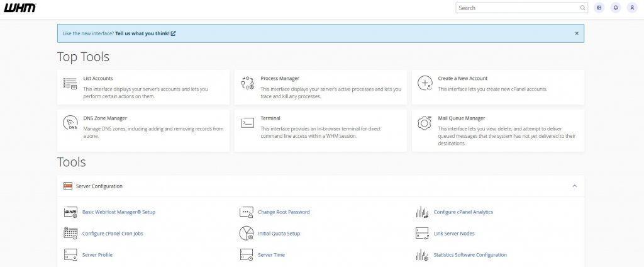Click the DNS Zone Manager description text
644x267 pixels.
tap(153, 132)
